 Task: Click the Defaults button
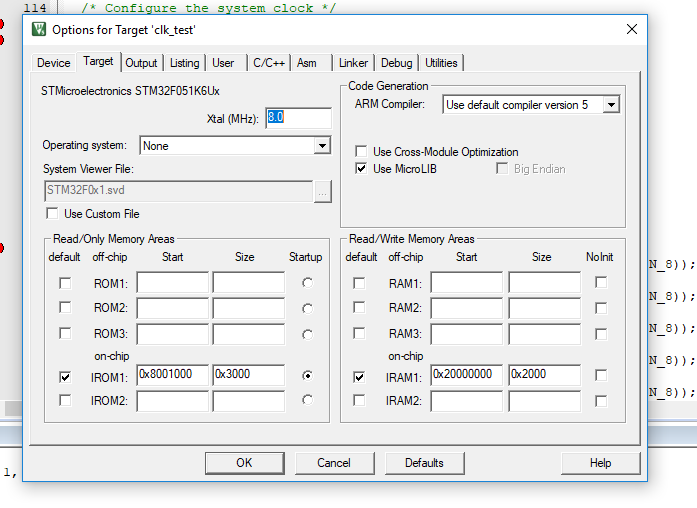click(x=424, y=463)
